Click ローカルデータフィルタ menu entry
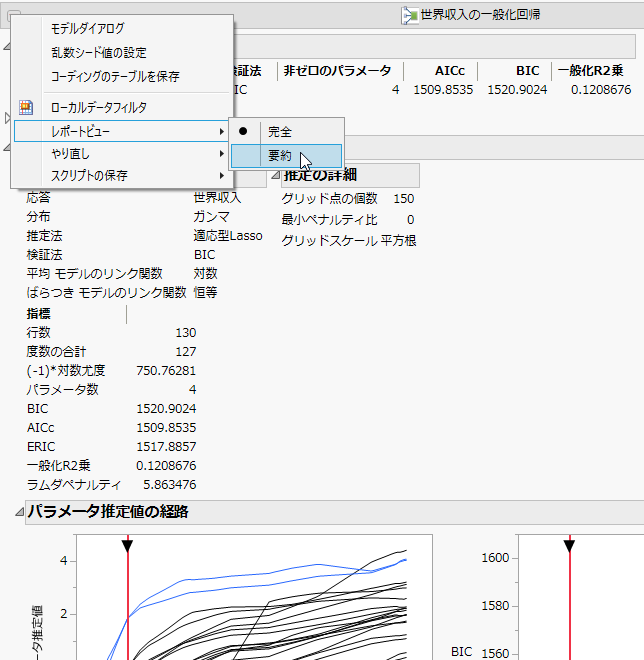This screenshot has height=660, width=644. 99,107
